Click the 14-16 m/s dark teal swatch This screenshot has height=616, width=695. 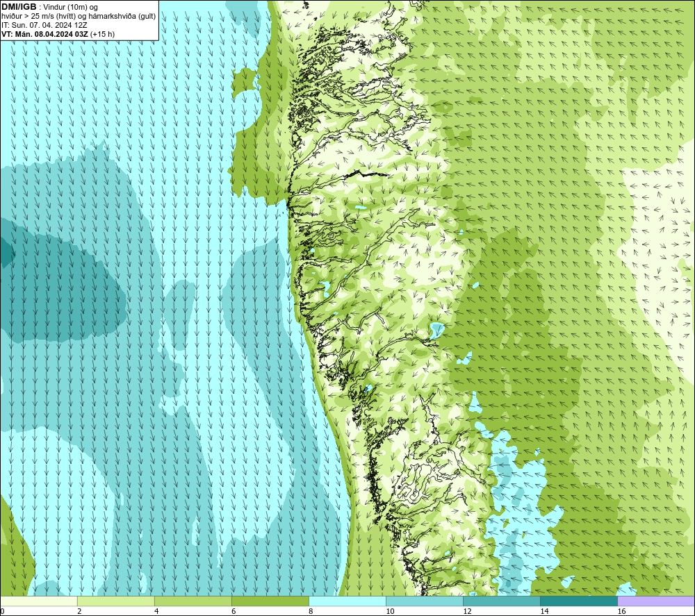pos(578,601)
